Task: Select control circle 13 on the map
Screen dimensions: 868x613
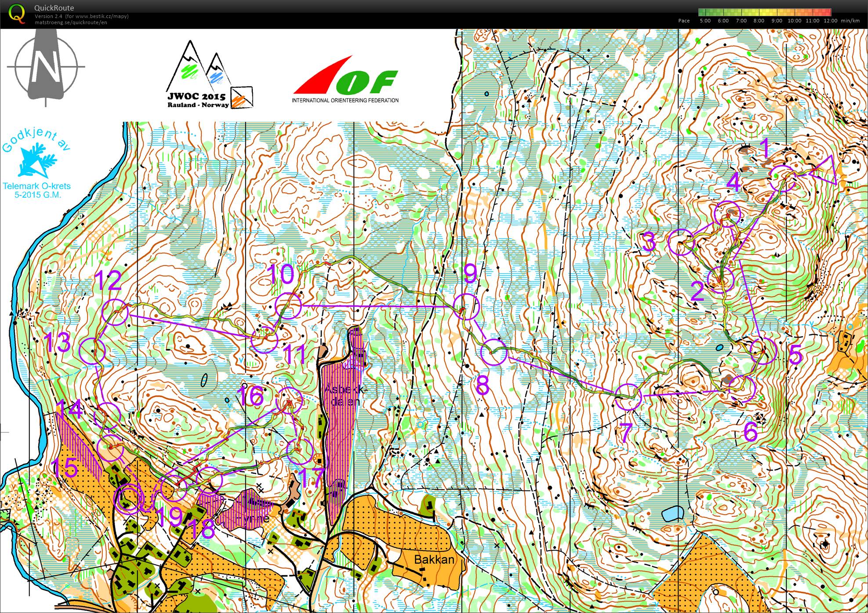Action: pyautogui.click(x=92, y=352)
